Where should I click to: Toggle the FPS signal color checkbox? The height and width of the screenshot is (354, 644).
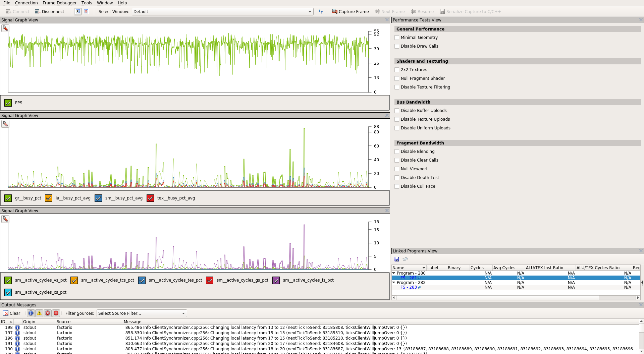(8, 103)
